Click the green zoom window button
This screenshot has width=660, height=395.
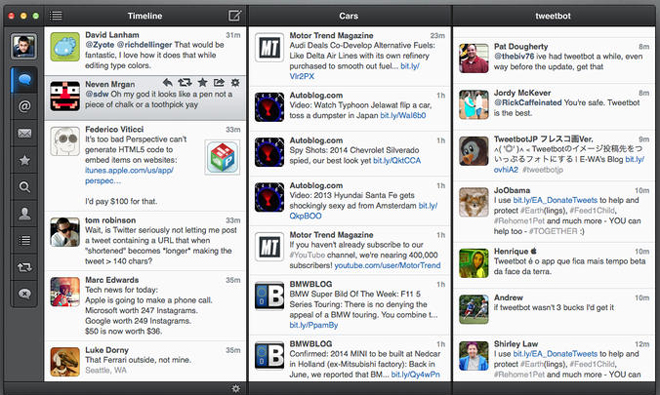pyautogui.click(x=36, y=16)
